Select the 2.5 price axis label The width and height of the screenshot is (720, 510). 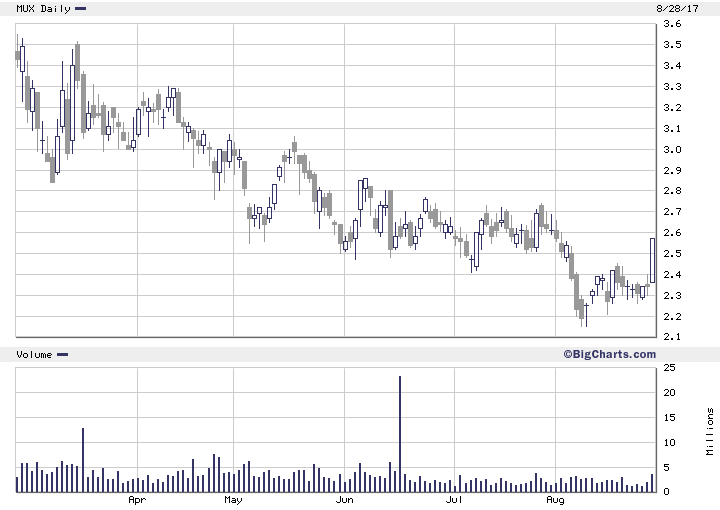672,254
